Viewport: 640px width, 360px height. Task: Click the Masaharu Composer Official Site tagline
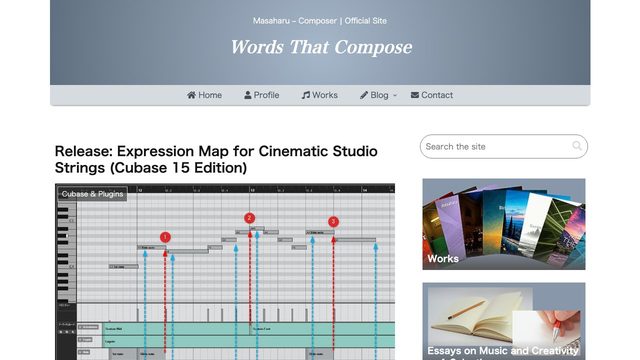click(x=320, y=21)
